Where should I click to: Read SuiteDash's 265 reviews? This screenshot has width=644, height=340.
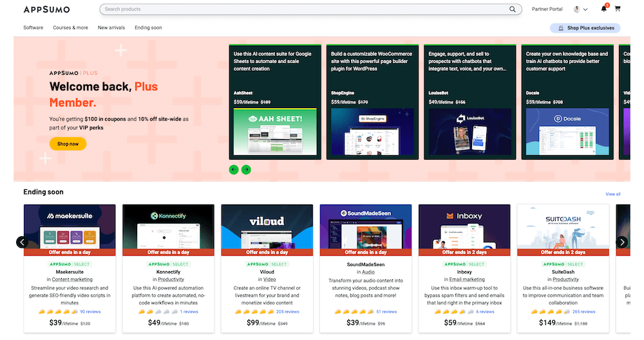coord(583,312)
